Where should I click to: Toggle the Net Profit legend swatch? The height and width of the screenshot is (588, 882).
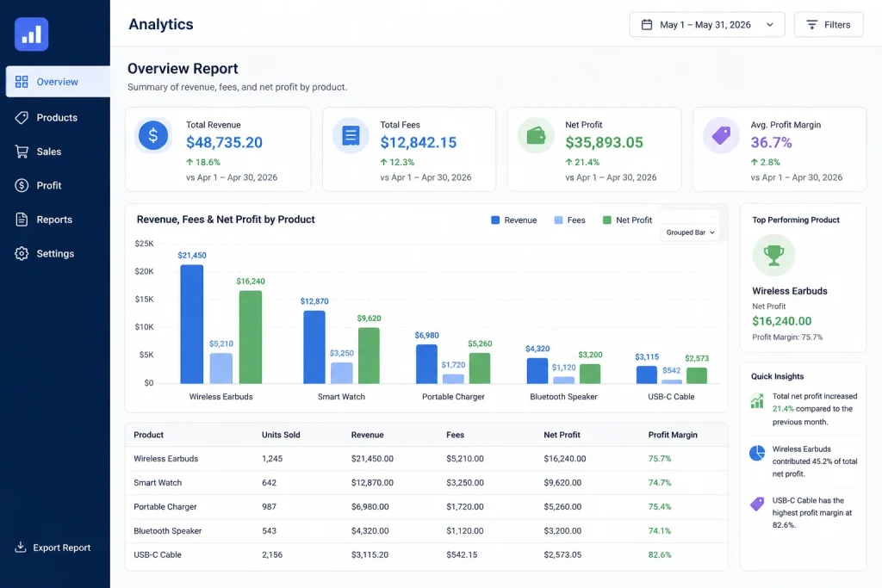click(607, 220)
